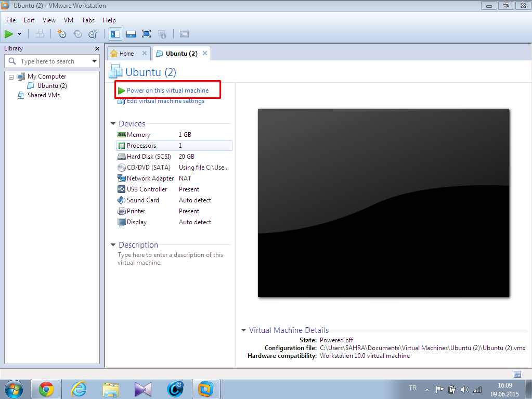The height and width of the screenshot is (399, 532).
Task: Select the Memory device row
Action: pos(174,135)
